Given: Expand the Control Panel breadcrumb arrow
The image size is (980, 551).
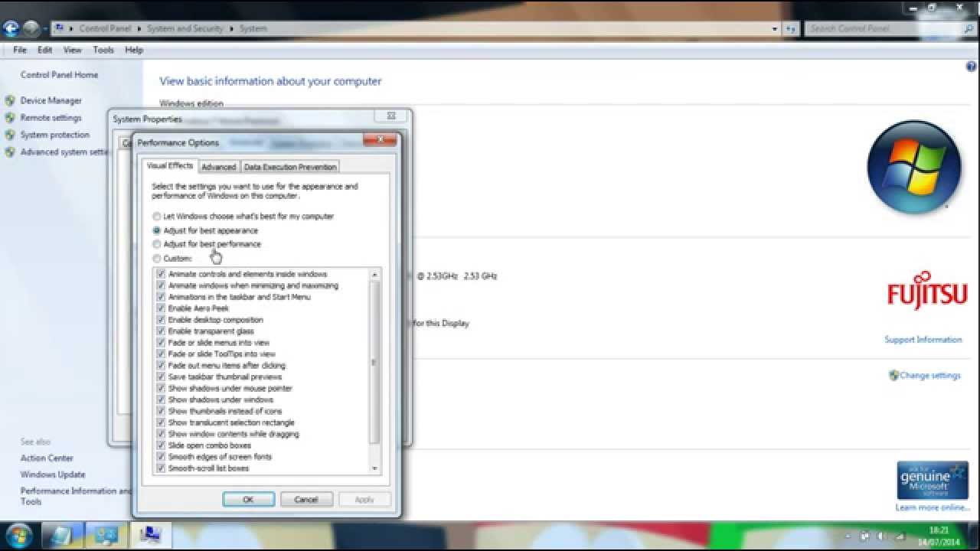Looking at the screenshot, I should click(x=139, y=29).
